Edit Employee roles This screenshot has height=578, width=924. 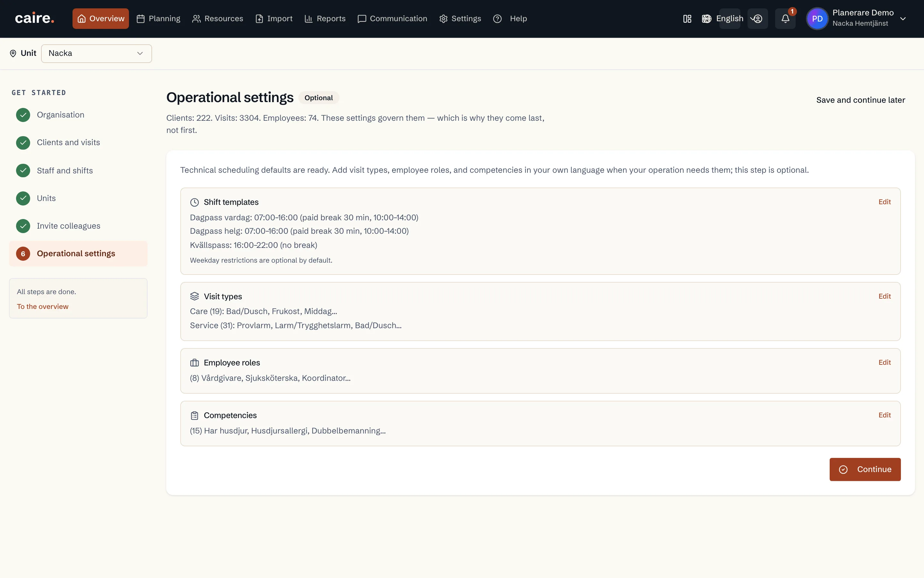[884, 363]
